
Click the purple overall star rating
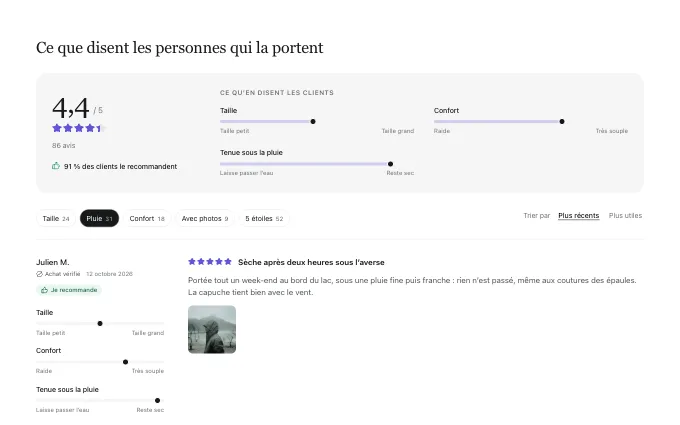[78, 128]
